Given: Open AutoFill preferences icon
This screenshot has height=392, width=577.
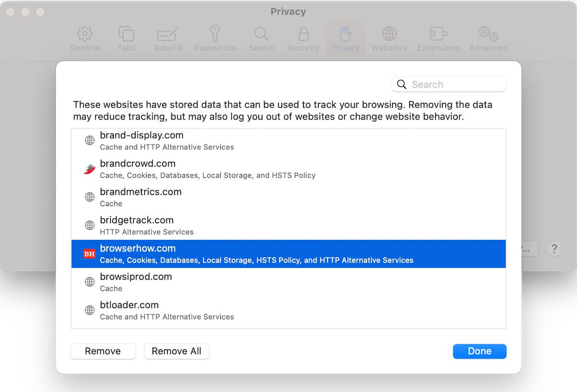Looking at the screenshot, I should tap(168, 35).
